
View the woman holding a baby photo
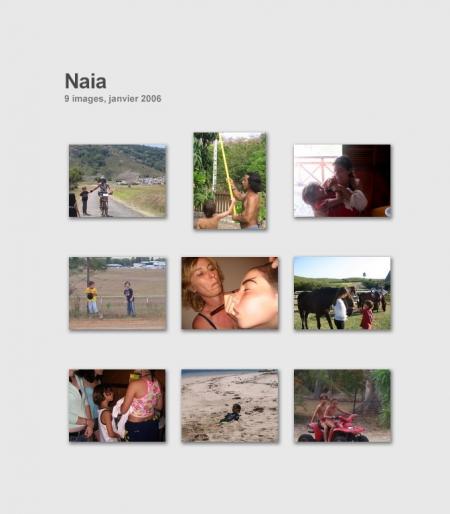(342, 181)
